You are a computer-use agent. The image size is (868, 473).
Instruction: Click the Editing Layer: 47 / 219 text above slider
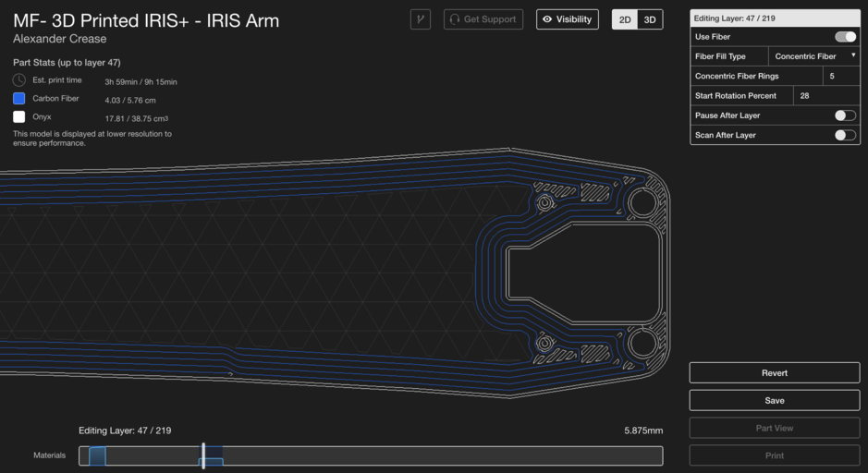coord(125,431)
